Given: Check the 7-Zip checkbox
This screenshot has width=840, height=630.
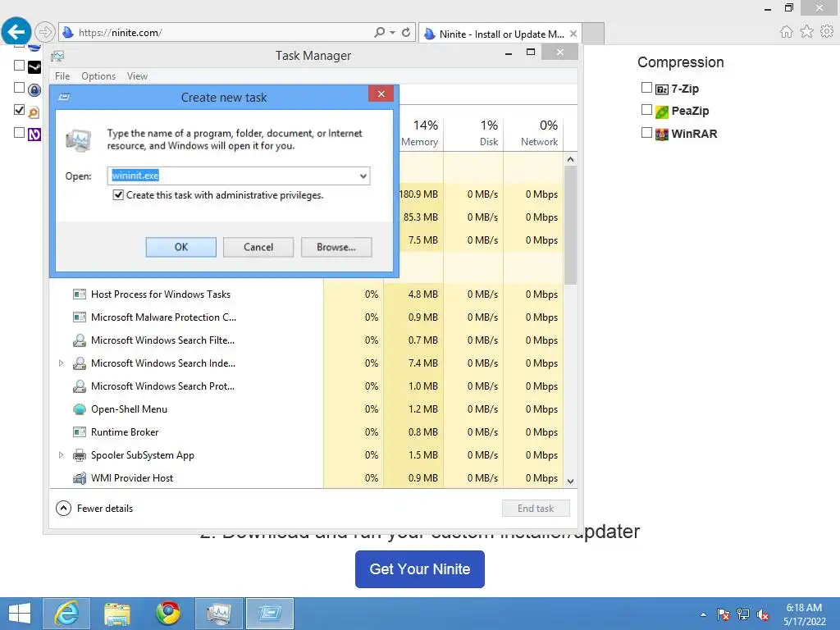Looking at the screenshot, I should (646, 87).
